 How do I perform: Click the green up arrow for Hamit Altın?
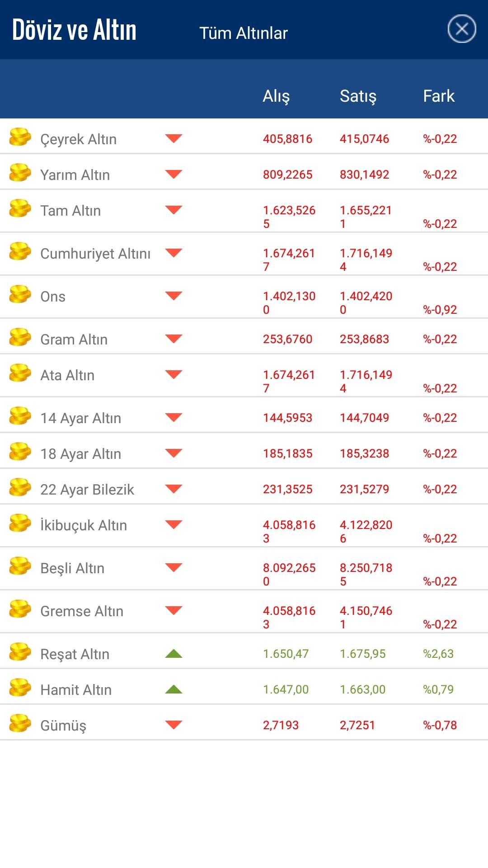(174, 689)
